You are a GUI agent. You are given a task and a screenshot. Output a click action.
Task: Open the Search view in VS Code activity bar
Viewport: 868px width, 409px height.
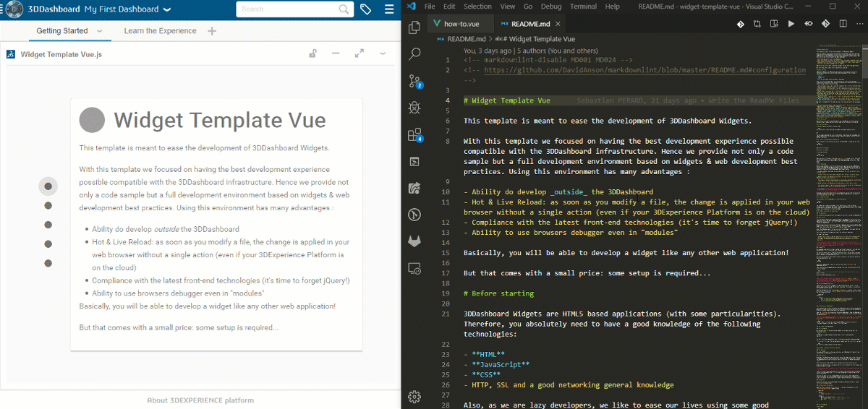(x=414, y=54)
